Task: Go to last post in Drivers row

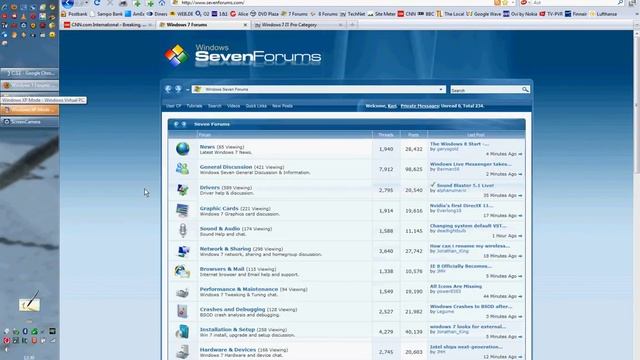Action: (x=520, y=196)
